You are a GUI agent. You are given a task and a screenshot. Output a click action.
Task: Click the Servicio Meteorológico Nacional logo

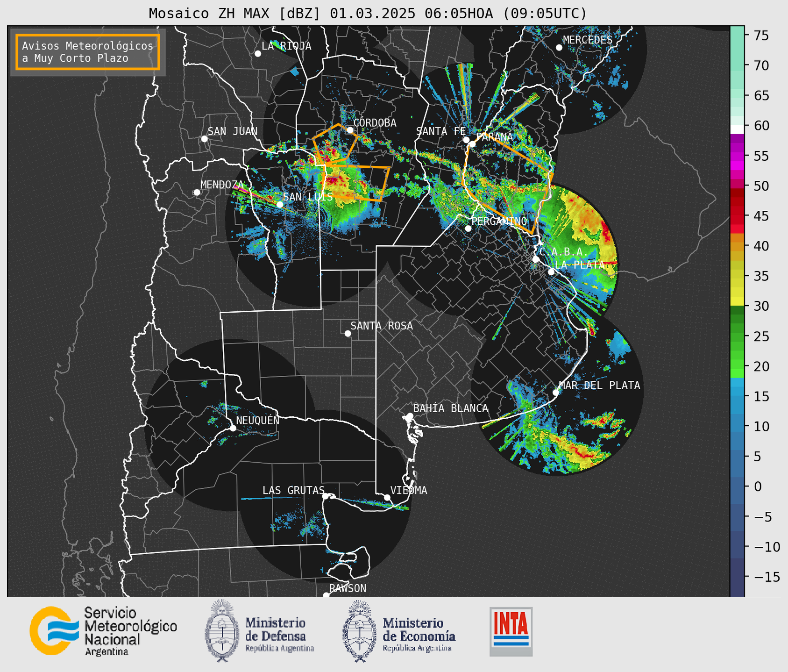[x=103, y=631]
